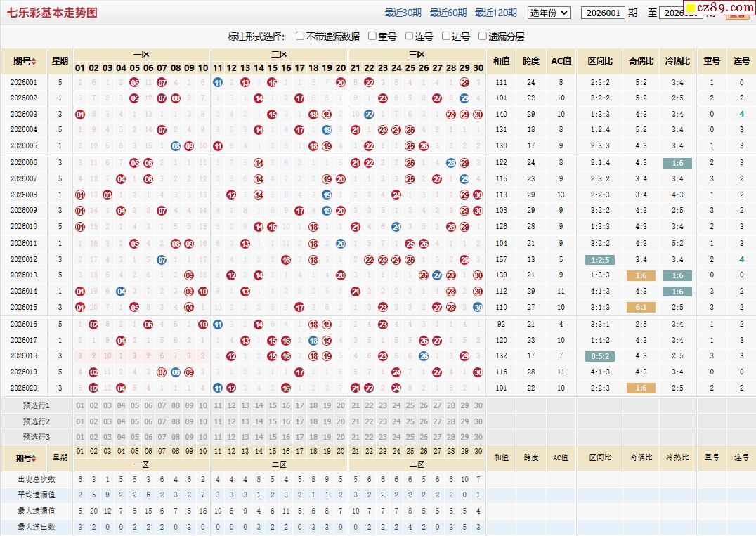Click the period number 2026009
The height and width of the screenshot is (536, 756).
[24, 210]
